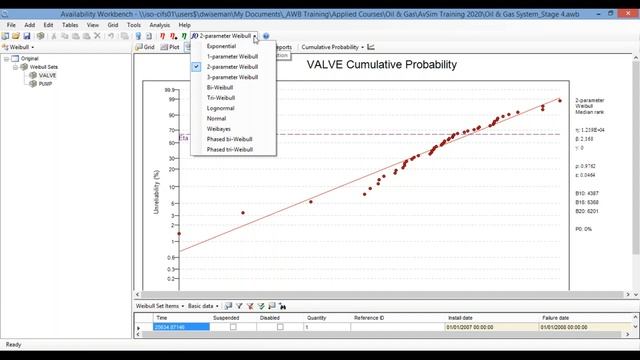Select 1-parameter Weibull from list
The image size is (640, 360).
click(233, 56)
